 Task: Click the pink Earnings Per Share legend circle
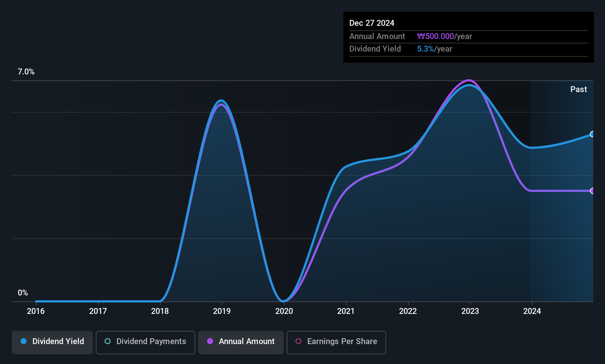pyautogui.click(x=298, y=341)
